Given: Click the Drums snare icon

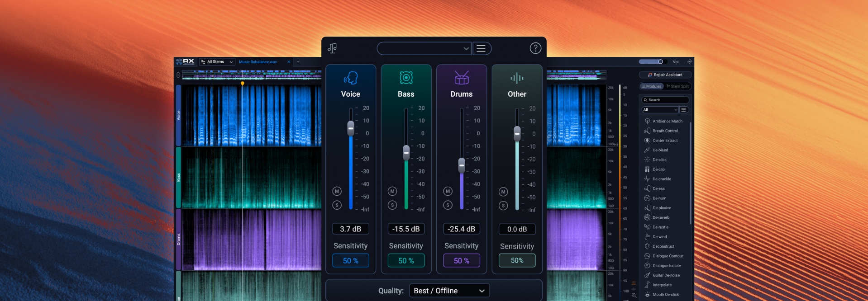Looking at the screenshot, I should pyautogui.click(x=461, y=78).
